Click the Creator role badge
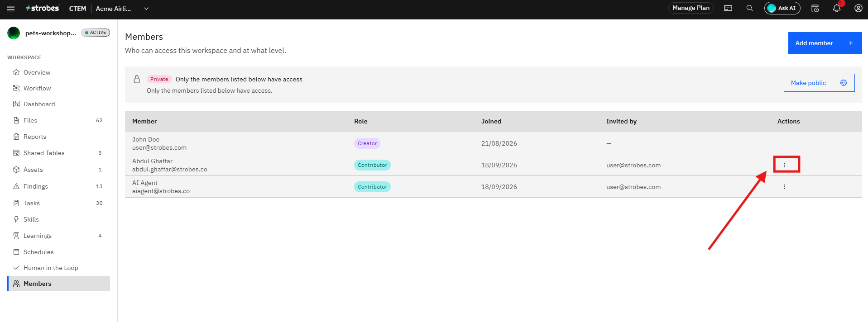Viewport: 868px width, 322px height. tap(367, 143)
